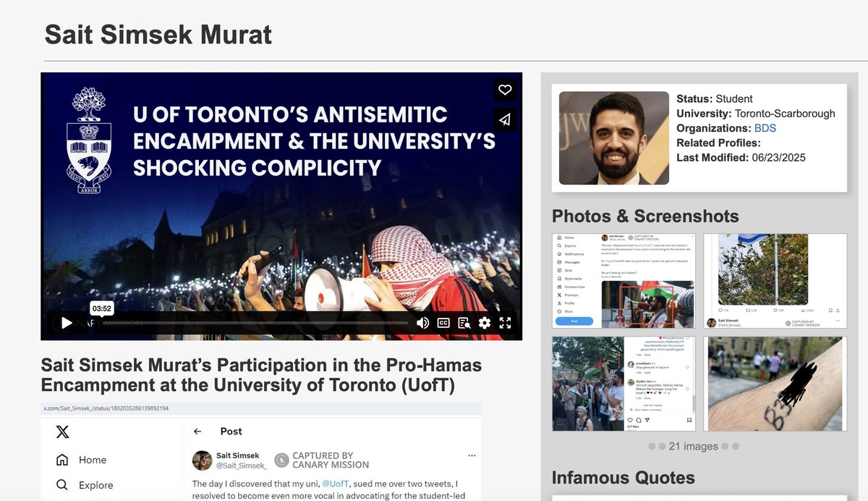Click the Home icon in the captured X sidebar
This screenshot has width=868, height=501.
click(62, 460)
